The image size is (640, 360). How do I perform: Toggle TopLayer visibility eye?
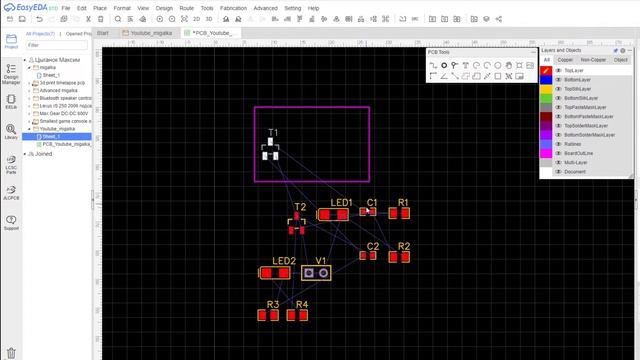558,71
